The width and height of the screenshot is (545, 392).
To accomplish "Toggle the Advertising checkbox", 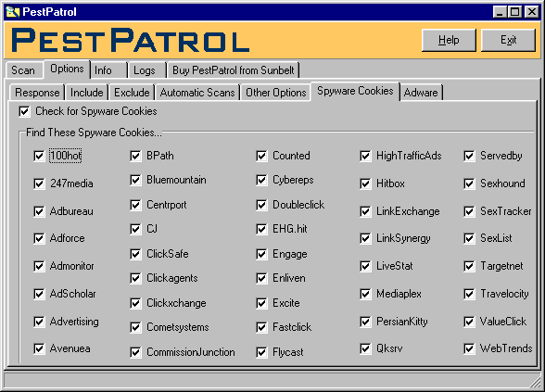I will pos(39,322).
